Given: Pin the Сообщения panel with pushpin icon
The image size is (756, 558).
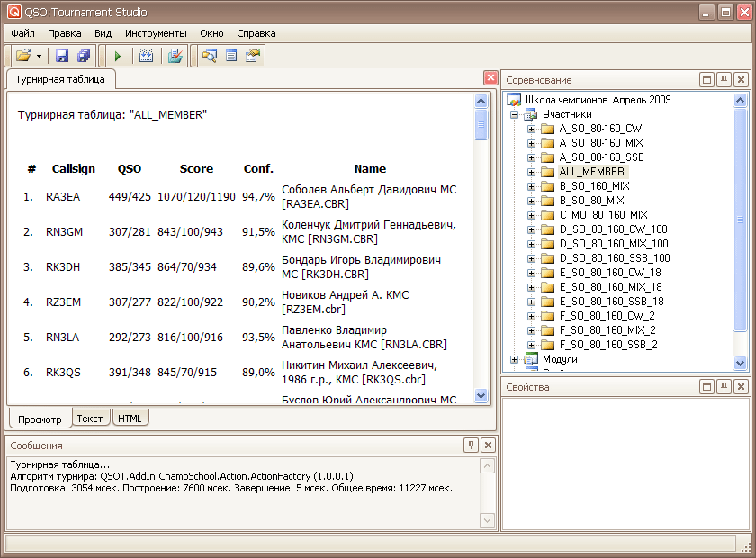Looking at the screenshot, I should (471, 445).
